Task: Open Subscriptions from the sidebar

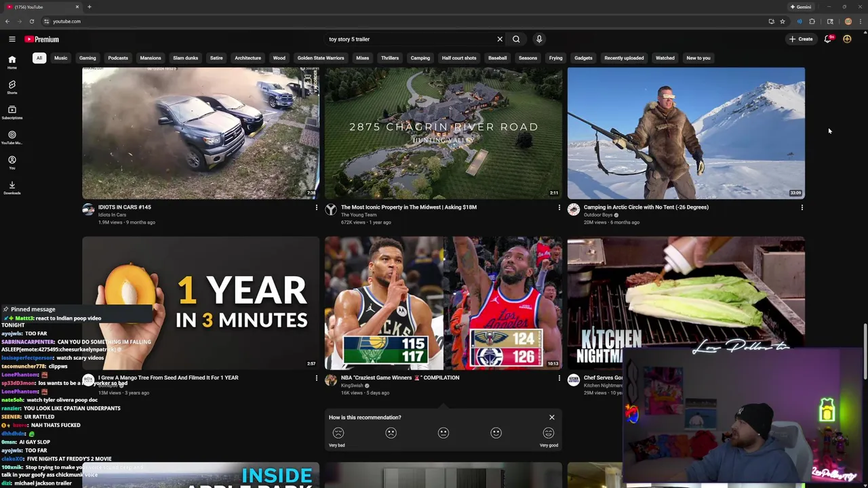Action: tap(12, 112)
